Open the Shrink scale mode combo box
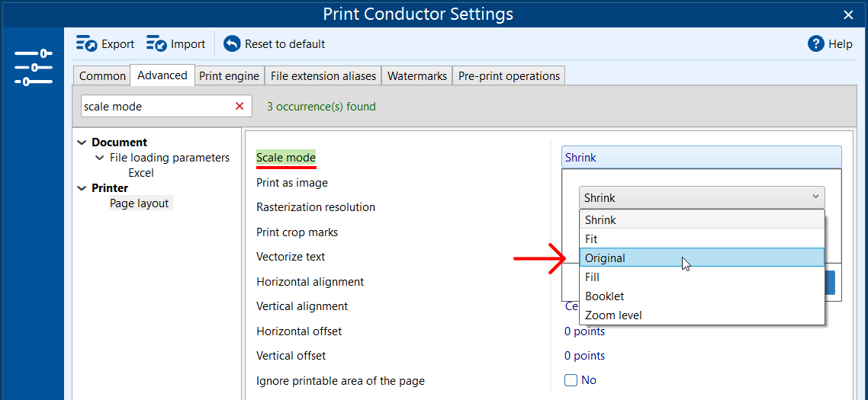The width and height of the screenshot is (868, 400). coord(701,198)
